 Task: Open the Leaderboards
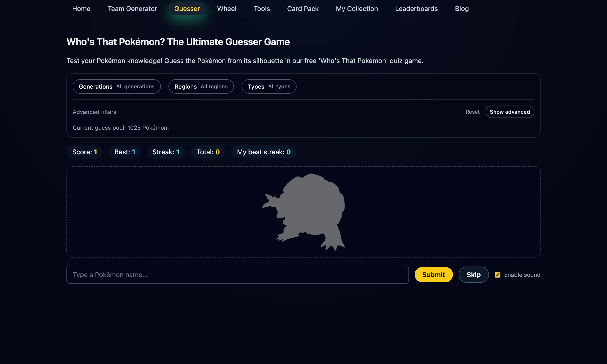click(x=416, y=9)
